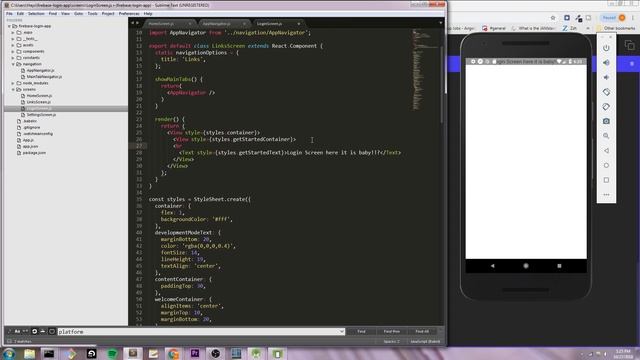
Task: Toggle regular expression option in find panel
Action: pos(9,331)
